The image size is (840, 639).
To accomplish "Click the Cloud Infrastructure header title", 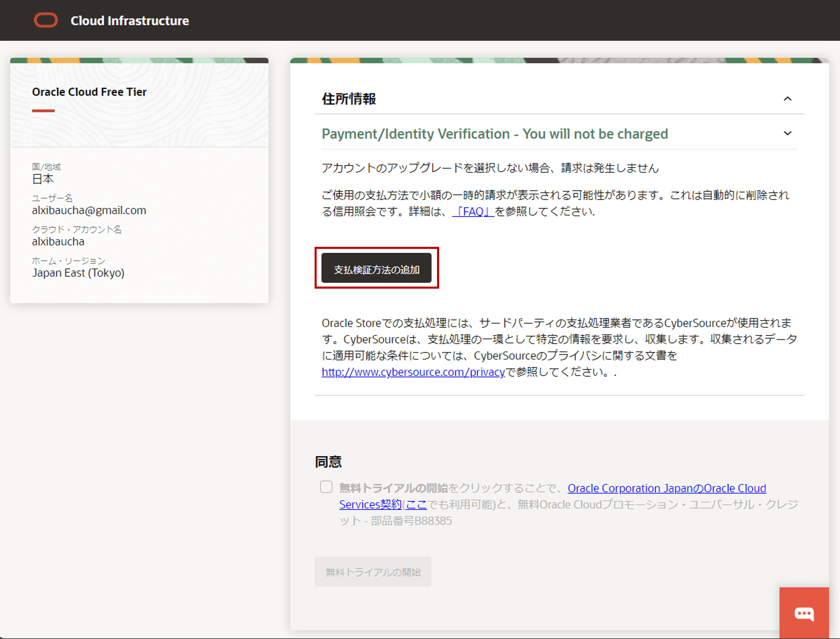I will pyautogui.click(x=130, y=20).
